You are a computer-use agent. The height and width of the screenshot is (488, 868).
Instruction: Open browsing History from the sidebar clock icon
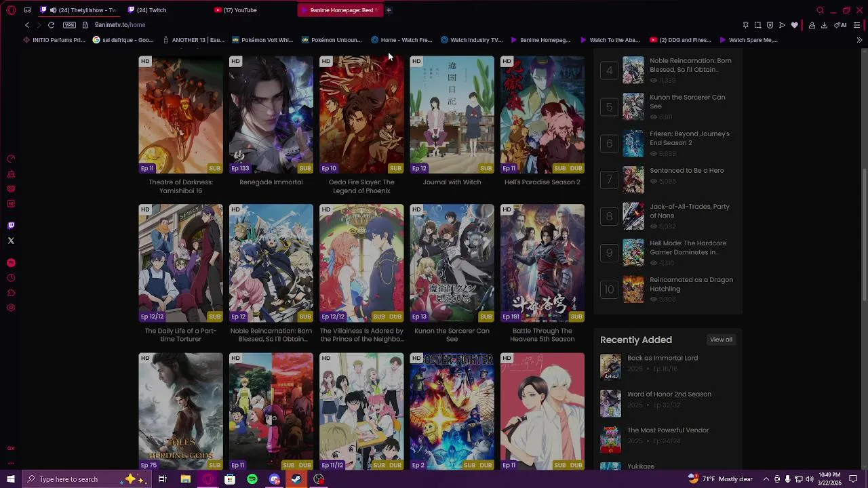point(11,278)
